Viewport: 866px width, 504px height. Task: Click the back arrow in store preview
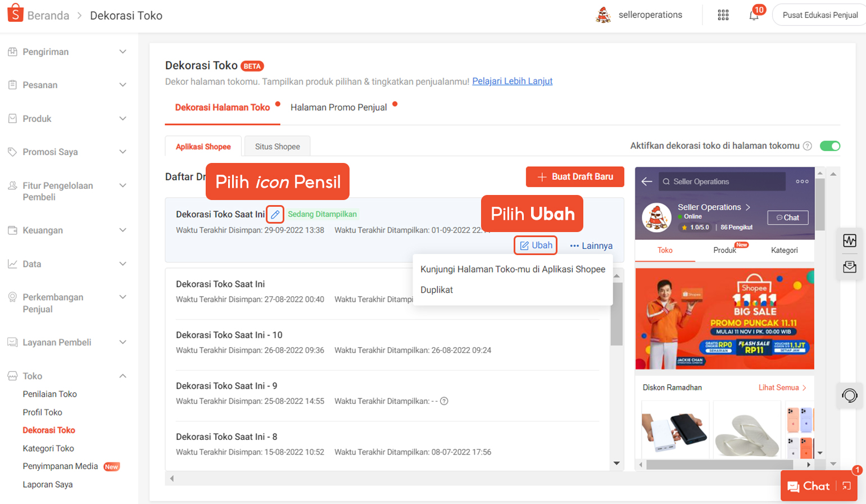coord(647,181)
